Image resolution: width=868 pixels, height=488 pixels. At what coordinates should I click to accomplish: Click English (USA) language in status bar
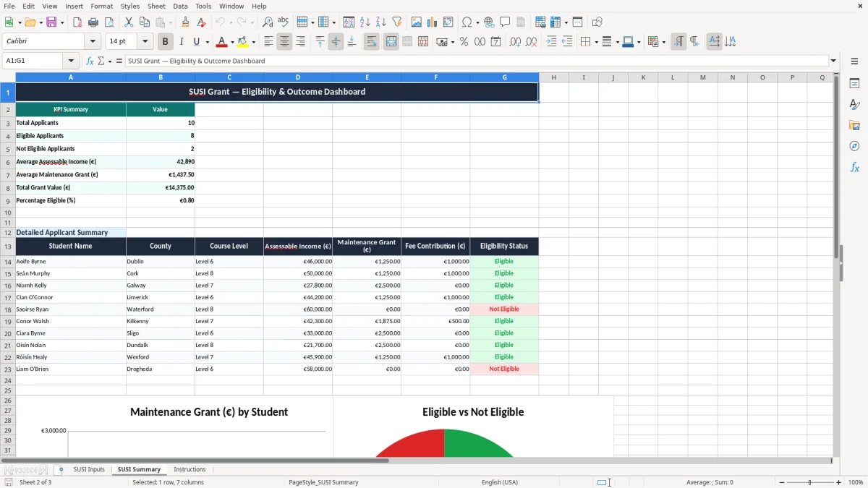[x=500, y=482]
